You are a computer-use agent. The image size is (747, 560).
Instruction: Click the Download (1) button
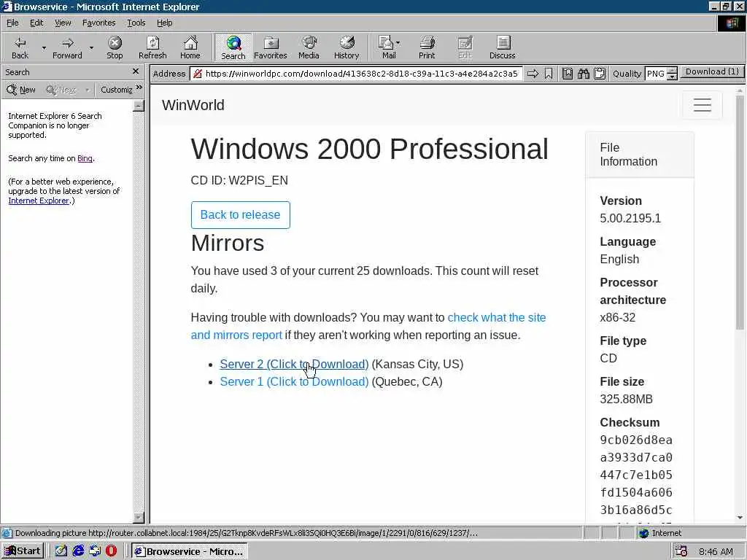point(712,72)
